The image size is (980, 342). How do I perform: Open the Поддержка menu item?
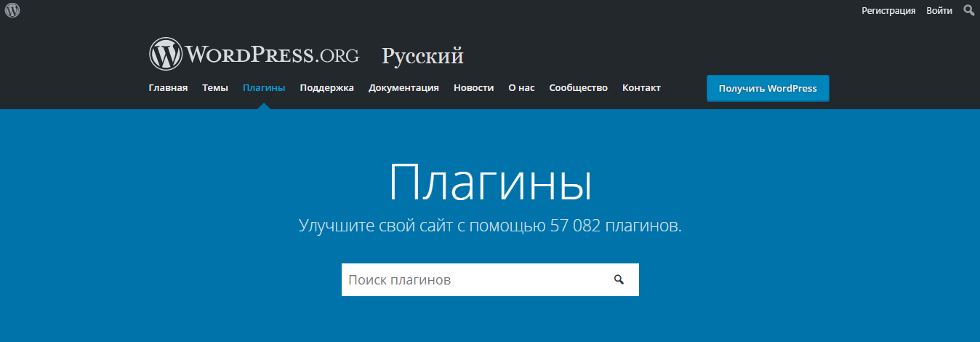tap(326, 88)
